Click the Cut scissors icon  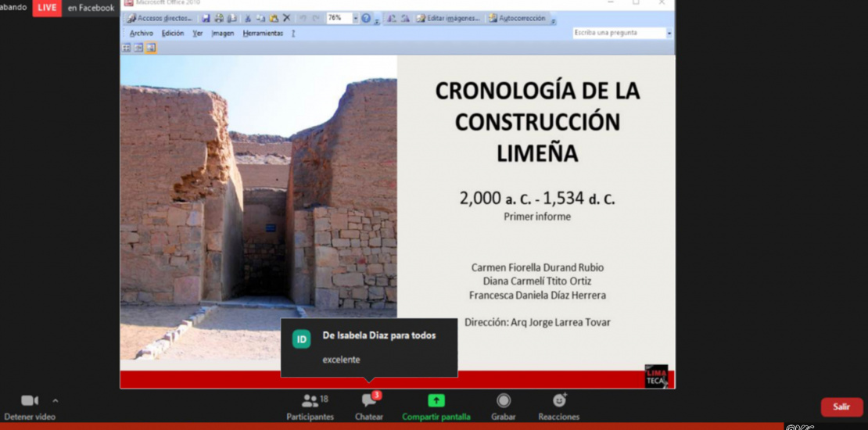click(248, 18)
